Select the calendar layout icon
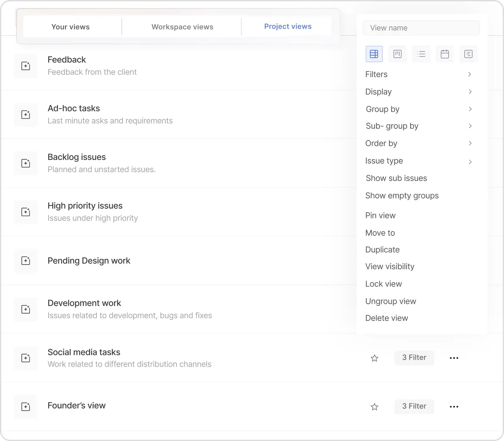Viewport: 504px width, 441px height. point(445,54)
